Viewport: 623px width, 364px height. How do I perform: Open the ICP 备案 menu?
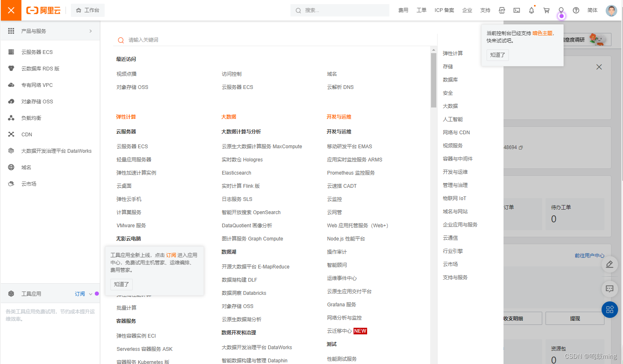click(444, 10)
